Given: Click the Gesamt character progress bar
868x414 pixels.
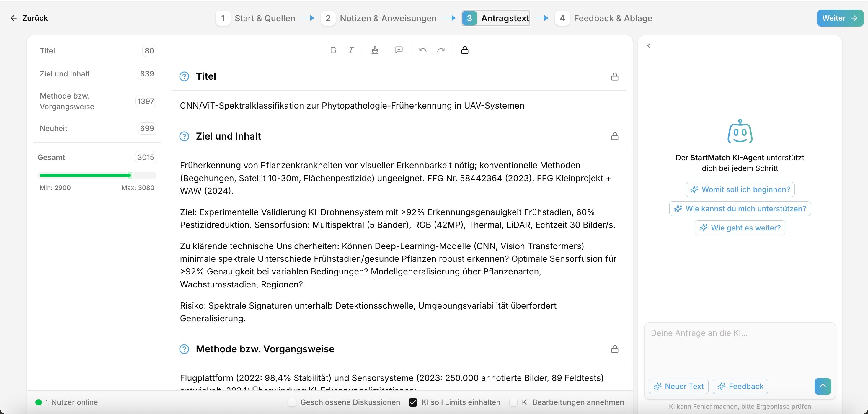Looking at the screenshot, I should (x=97, y=175).
